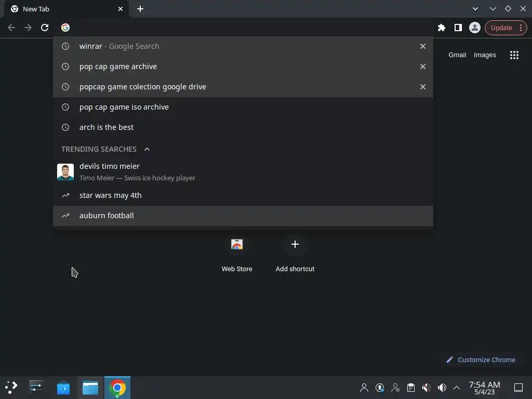Select 'star wars may 4th' trending search
Viewport: 532px width, 399px height.
[x=243, y=195]
